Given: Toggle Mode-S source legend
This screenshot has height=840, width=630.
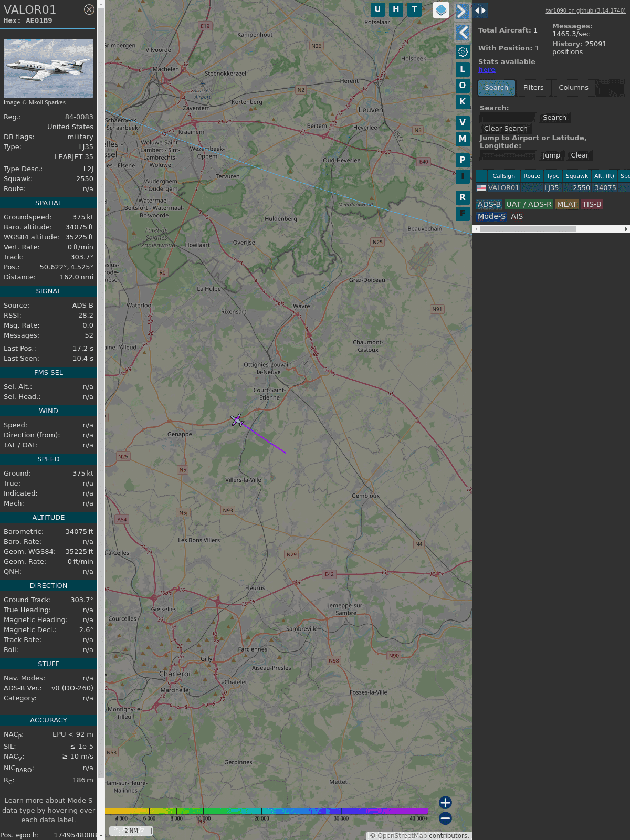Looking at the screenshot, I should [491, 217].
